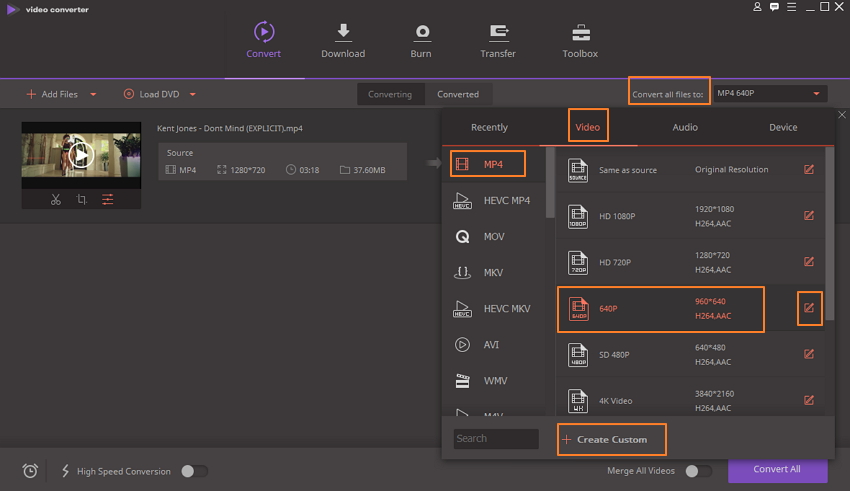Edit the 640P preset
850x491 pixels.
point(809,308)
